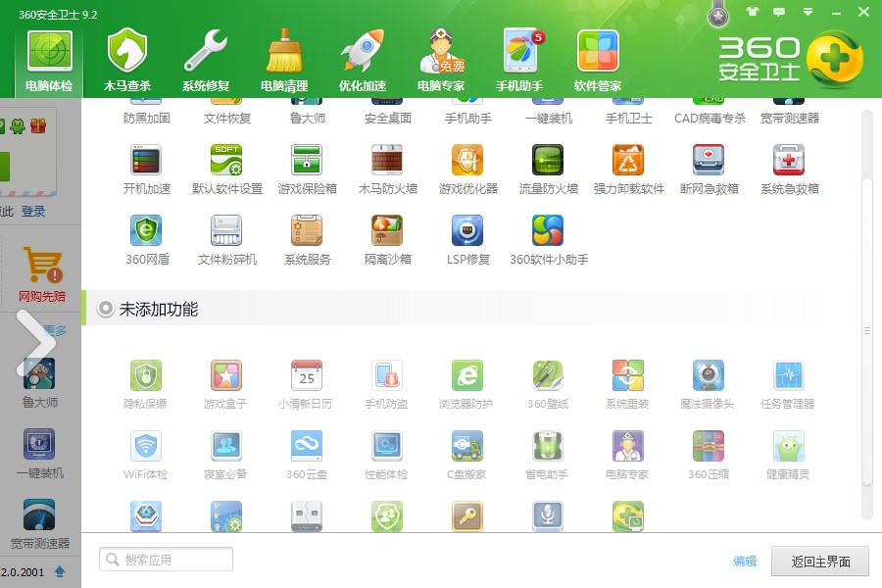Open the LSP修复 tool
This screenshot has width=882, height=588.
pos(468,240)
